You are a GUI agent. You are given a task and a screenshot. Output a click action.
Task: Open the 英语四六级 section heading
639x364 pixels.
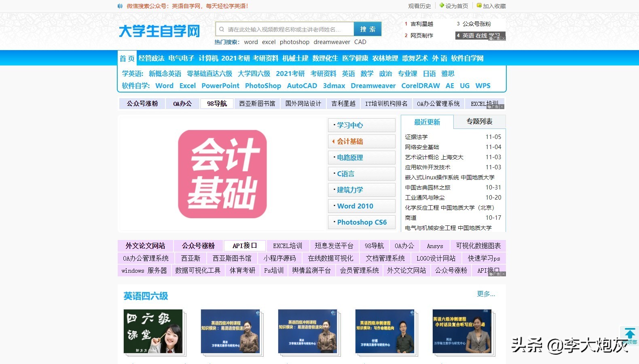(x=146, y=296)
